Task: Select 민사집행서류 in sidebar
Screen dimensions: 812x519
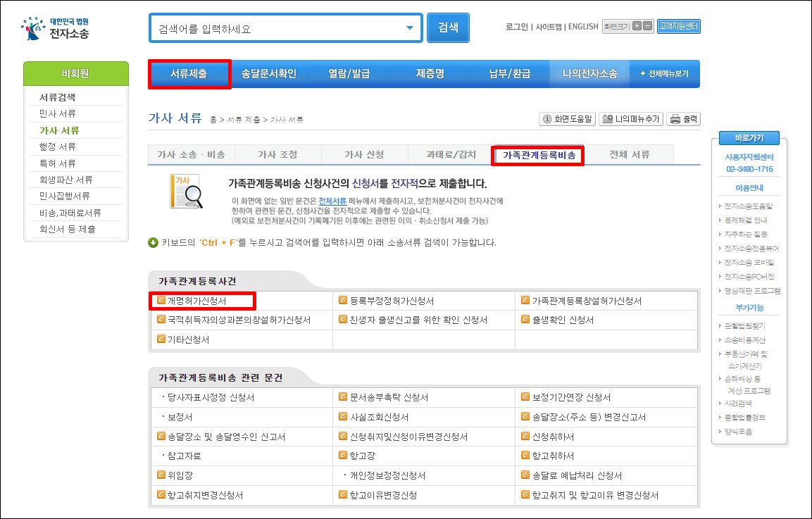Action: click(64, 196)
